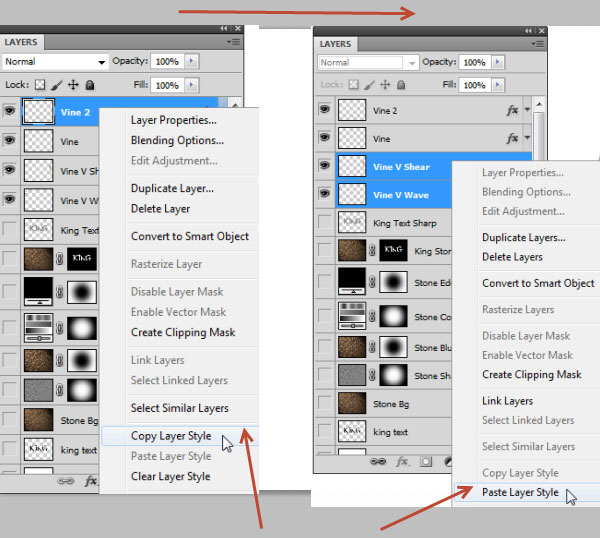Open Fill slider arrow in right panel
The image size is (600, 538).
coord(497,85)
